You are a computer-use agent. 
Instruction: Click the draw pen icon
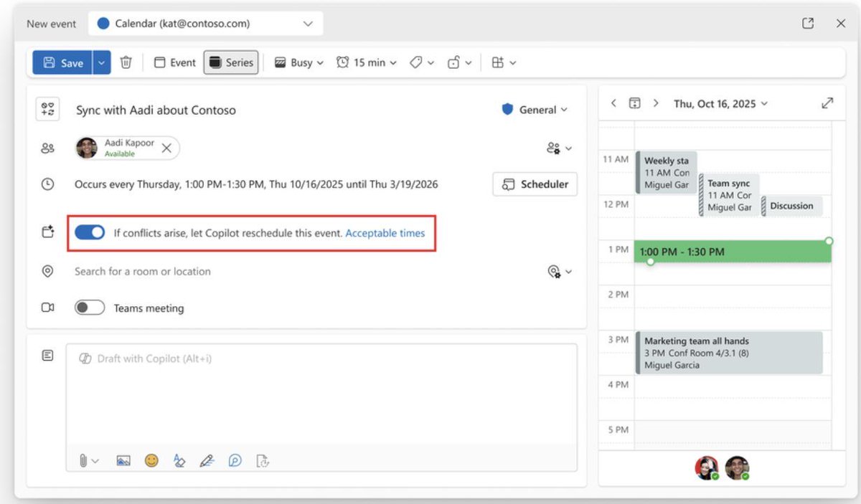207,461
